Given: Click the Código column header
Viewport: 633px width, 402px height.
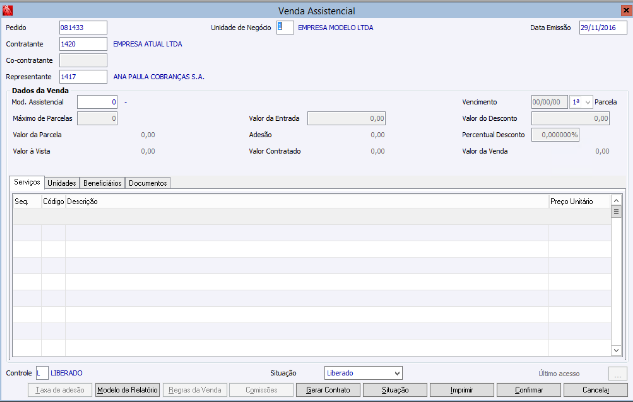Looking at the screenshot, I should (54, 201).
